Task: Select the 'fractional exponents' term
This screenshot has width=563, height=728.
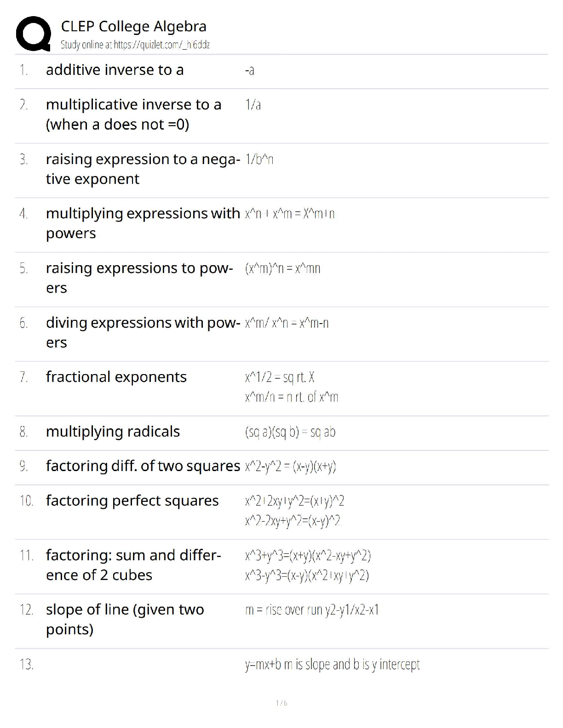Action: coord(116,377)
